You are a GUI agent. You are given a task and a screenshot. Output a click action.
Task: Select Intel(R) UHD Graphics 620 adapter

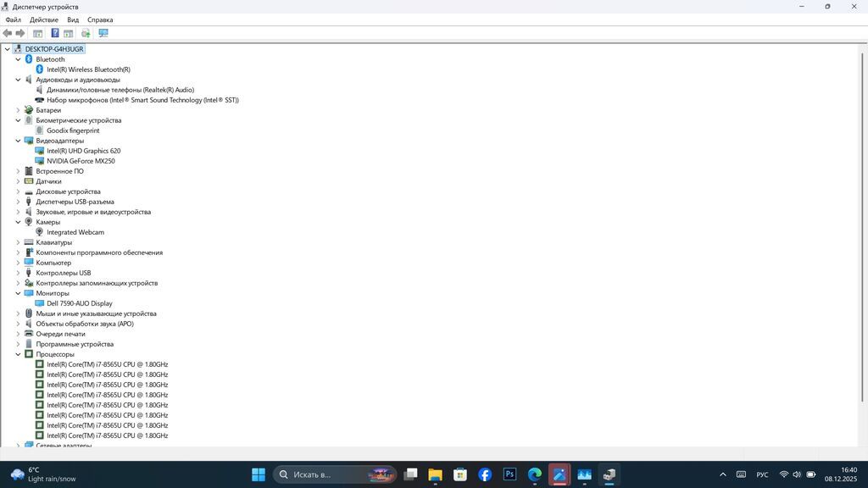tap(84, 151)
